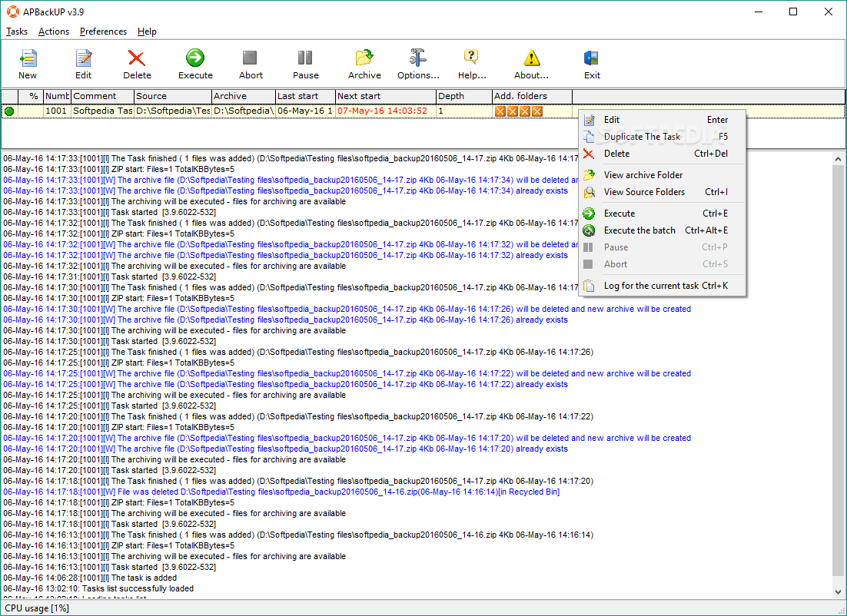Click the APBackUP title bar app icon

[x=12, y=12]
